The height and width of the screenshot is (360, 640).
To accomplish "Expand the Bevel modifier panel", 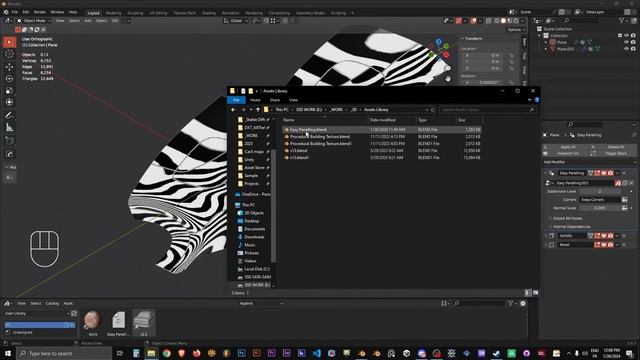I will point(546,244).
